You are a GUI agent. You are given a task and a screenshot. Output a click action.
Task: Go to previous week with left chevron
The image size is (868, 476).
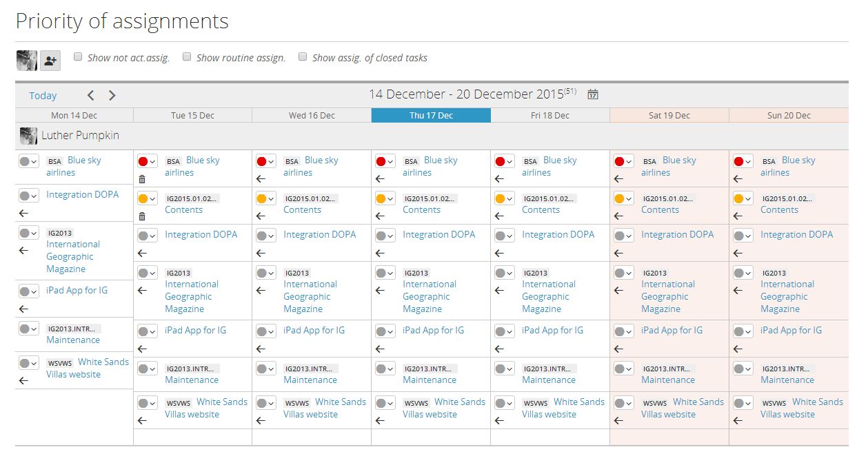90,96
